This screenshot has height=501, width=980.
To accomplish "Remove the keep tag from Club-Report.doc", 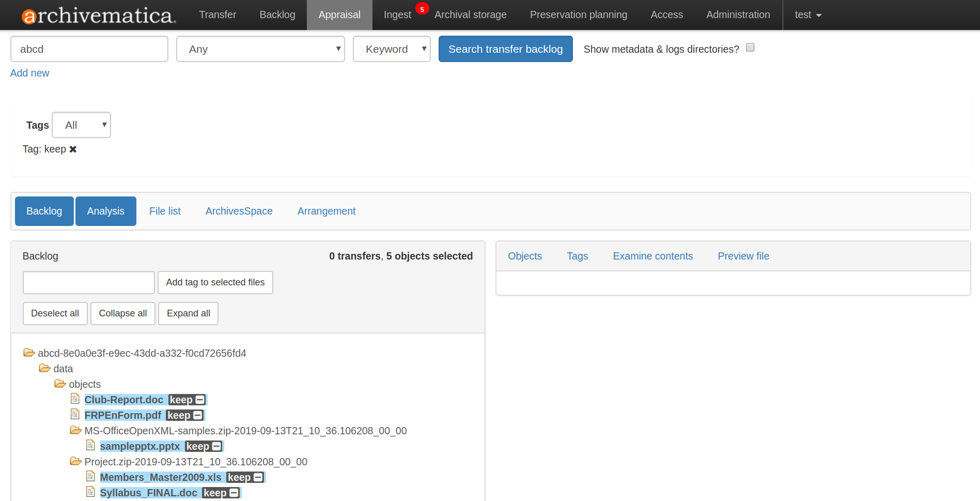I will [200, 399].
